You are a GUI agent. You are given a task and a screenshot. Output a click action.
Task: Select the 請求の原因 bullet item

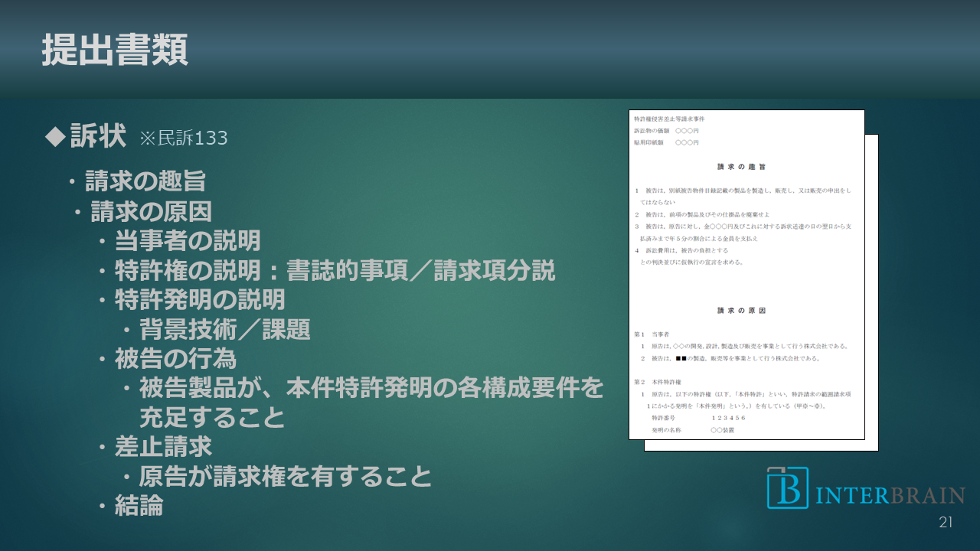151,211
